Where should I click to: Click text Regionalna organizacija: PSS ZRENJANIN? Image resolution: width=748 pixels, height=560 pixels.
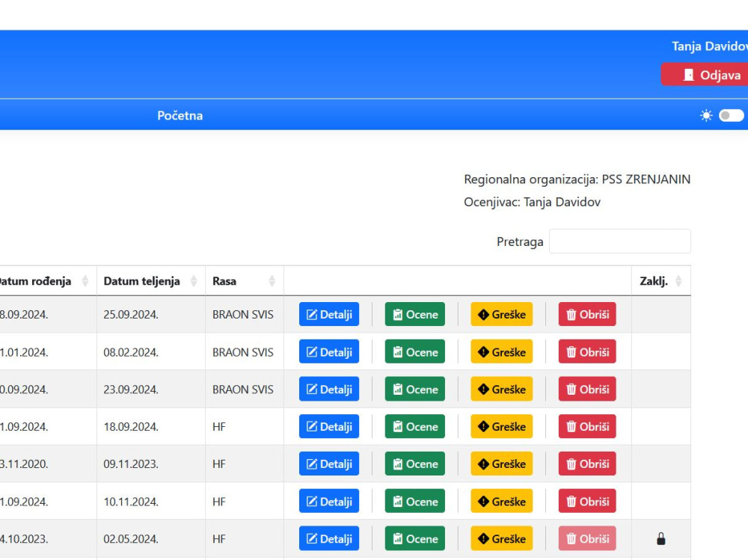coord(577,179)
